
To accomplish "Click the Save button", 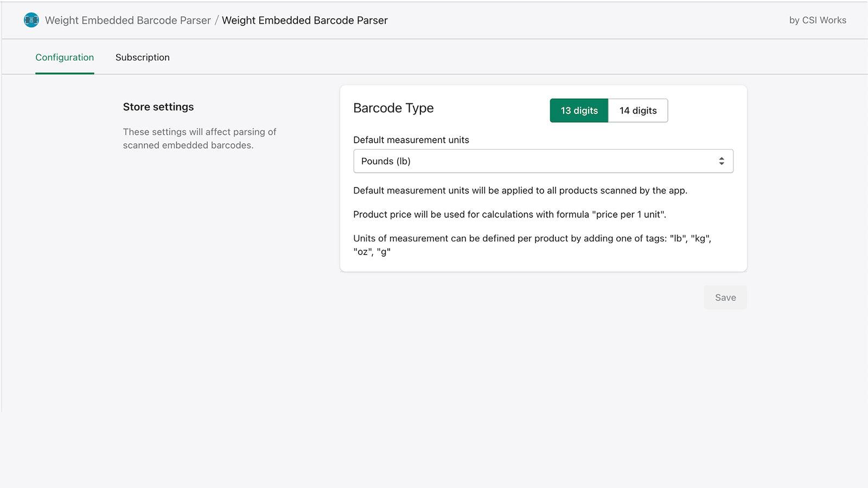I will (725, 297).
